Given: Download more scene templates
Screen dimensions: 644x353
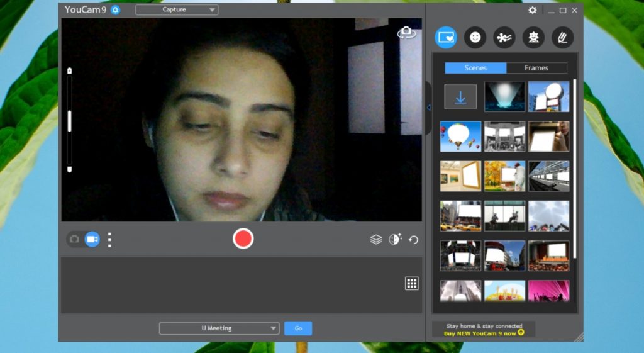Looking at the screenshot, I should pyautogui.click(x=460, y=96).
